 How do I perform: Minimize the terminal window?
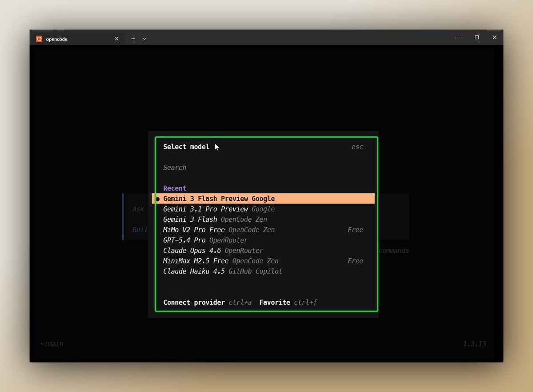pos(459,37)
